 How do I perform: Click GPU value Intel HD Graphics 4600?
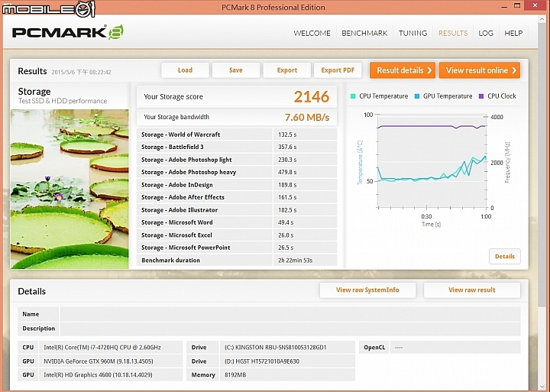[111, 374]
